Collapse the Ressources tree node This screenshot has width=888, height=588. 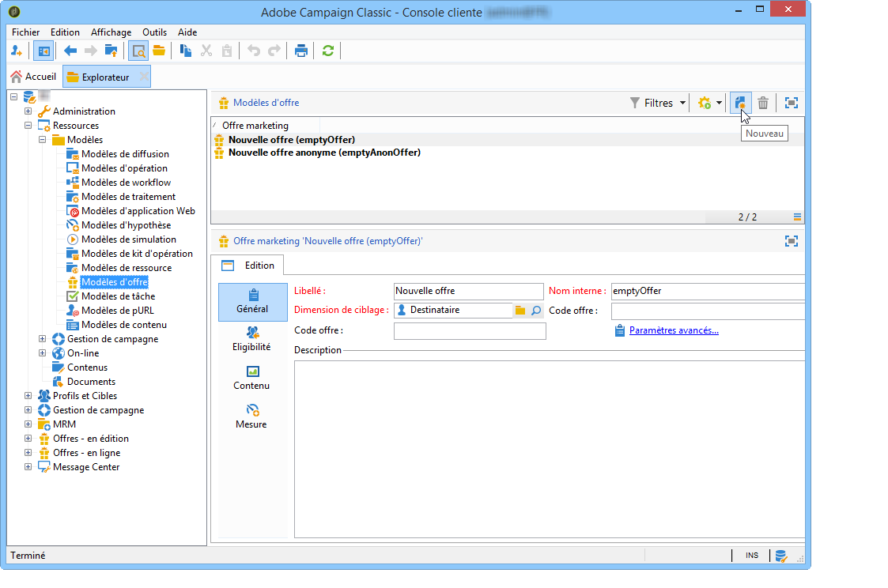click(28, 125)
